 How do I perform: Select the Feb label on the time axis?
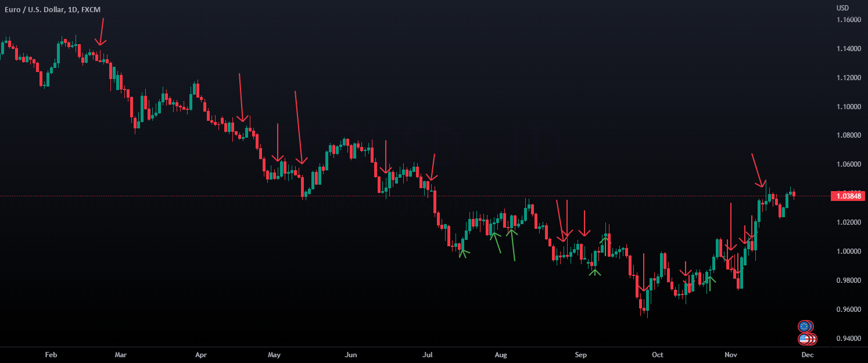pos(51,354)
